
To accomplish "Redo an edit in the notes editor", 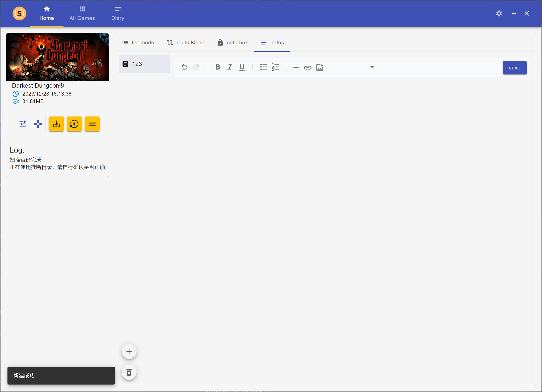I will point(196,67).
